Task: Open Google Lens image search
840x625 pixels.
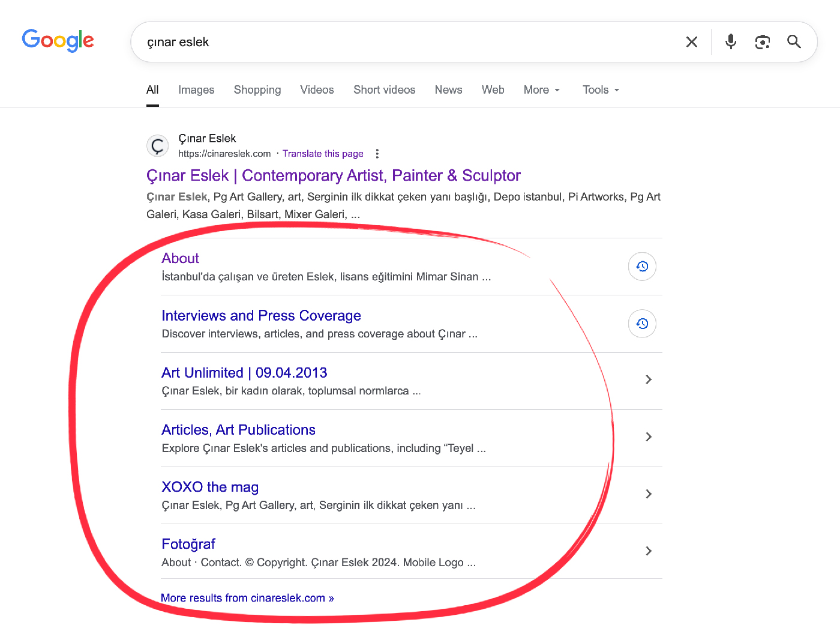Action: click(762, 42)
